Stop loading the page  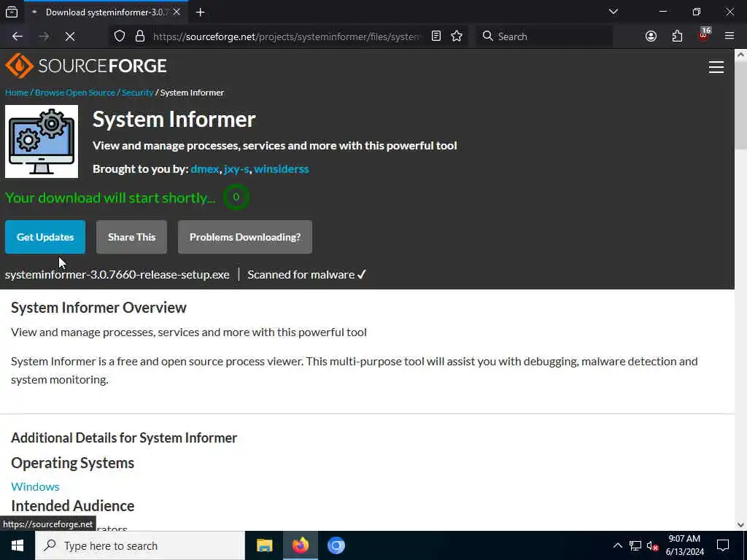click(70, 36)
